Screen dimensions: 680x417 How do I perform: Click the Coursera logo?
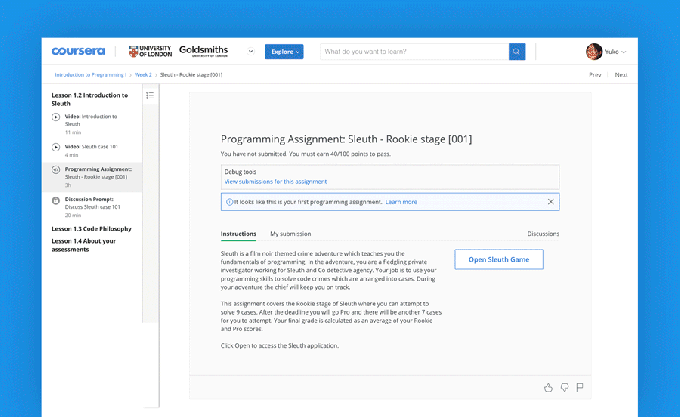[x=78, y=51]
